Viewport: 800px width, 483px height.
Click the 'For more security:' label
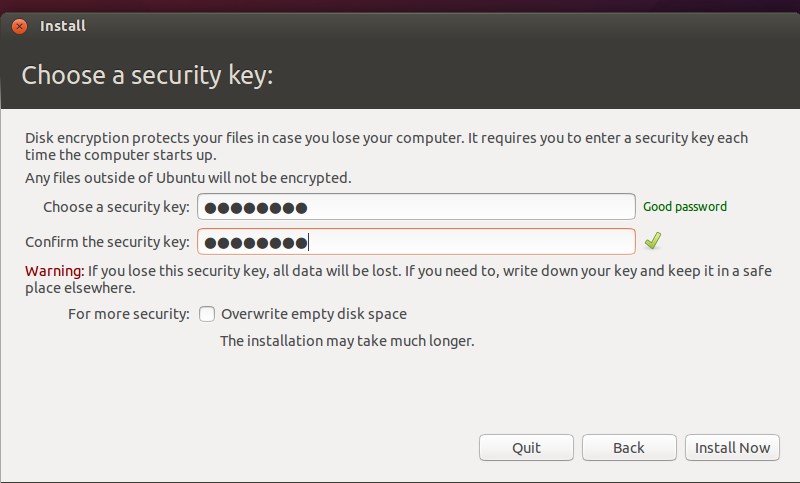click(128, 314)
